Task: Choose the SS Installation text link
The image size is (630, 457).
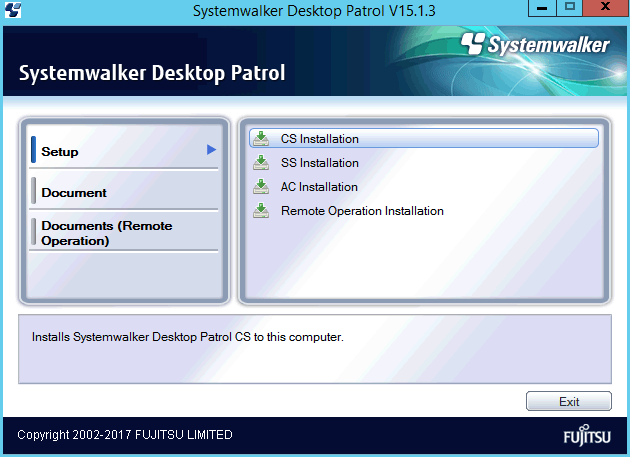Action: tap(319, 163)
